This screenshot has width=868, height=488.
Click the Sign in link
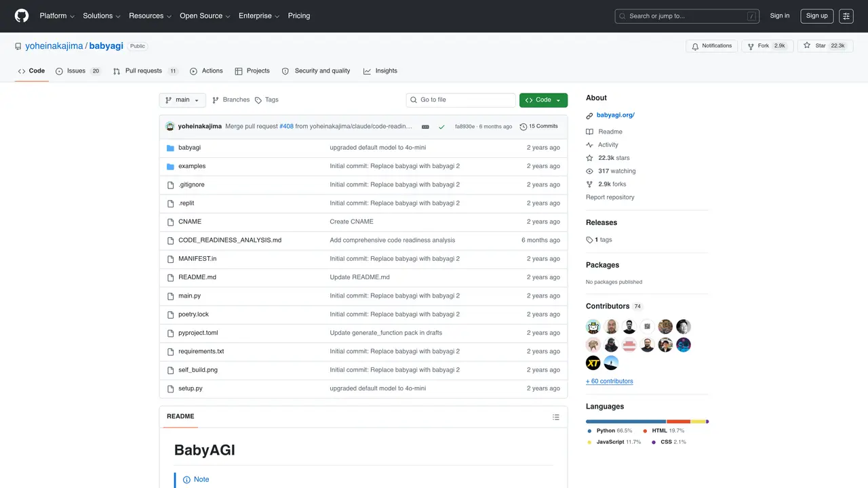click(x=780, y=16)
